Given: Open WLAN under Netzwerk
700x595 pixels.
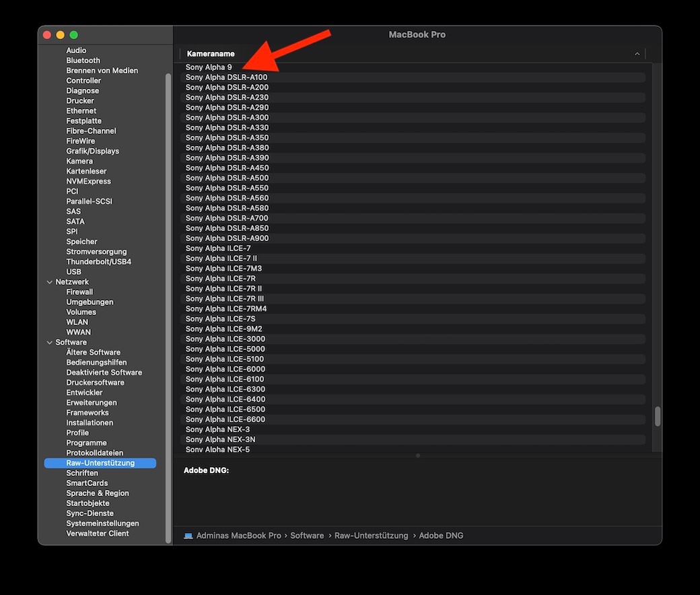Looking at the screenshot, I should [77, 322].
